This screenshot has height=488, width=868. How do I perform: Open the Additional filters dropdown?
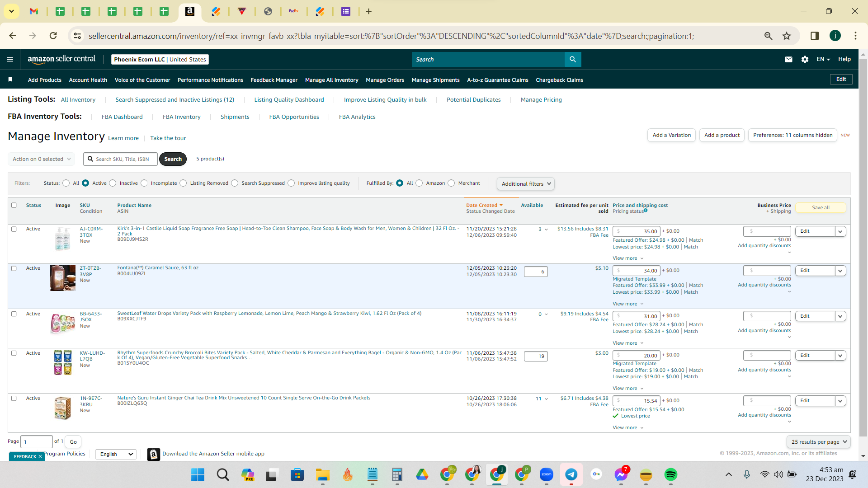tap(526, 184)
